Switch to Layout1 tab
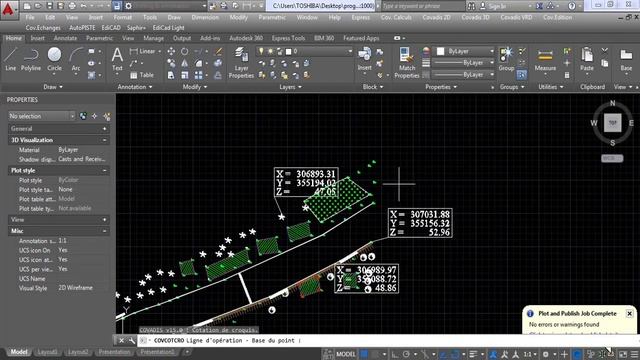Image resolution: width=640 pixels, height=360 pixels. click(x=47, y=352)
